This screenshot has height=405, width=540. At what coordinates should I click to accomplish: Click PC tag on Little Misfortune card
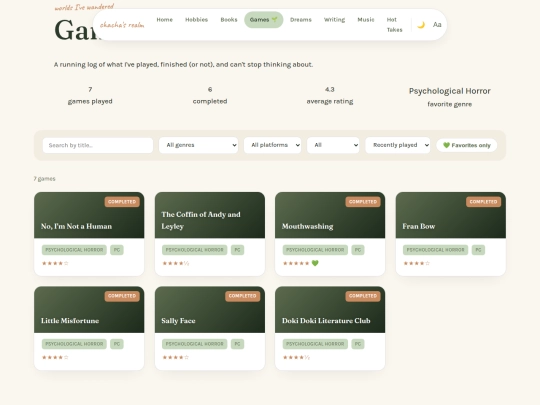(117, 344)
